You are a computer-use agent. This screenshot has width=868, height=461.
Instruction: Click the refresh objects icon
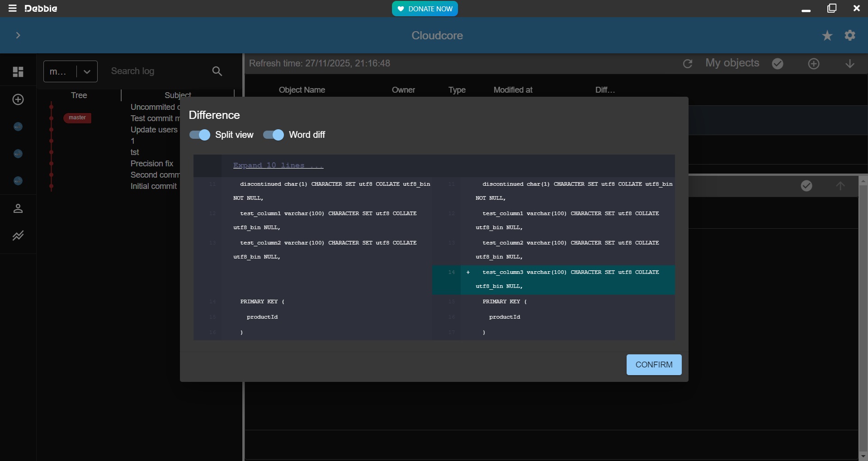(687, 64)
